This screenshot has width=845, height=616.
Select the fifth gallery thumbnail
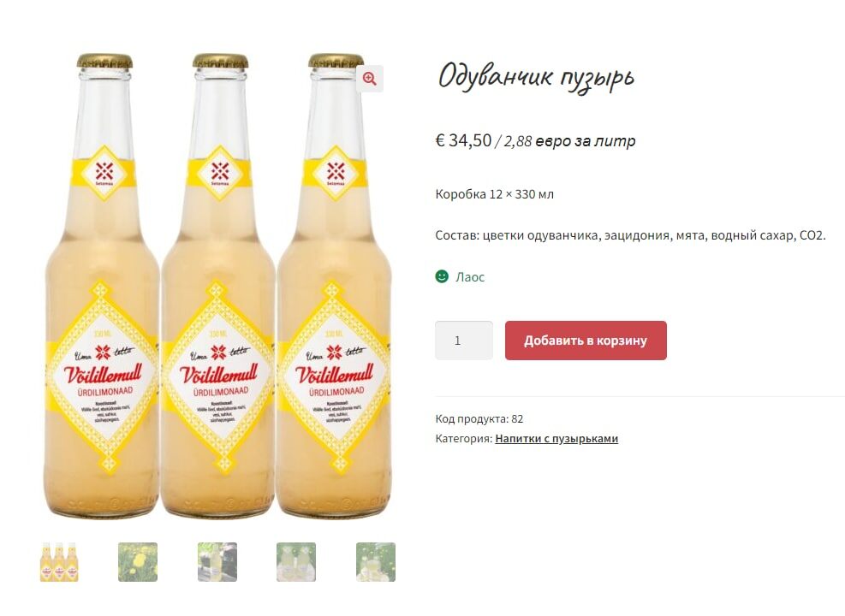376,562
